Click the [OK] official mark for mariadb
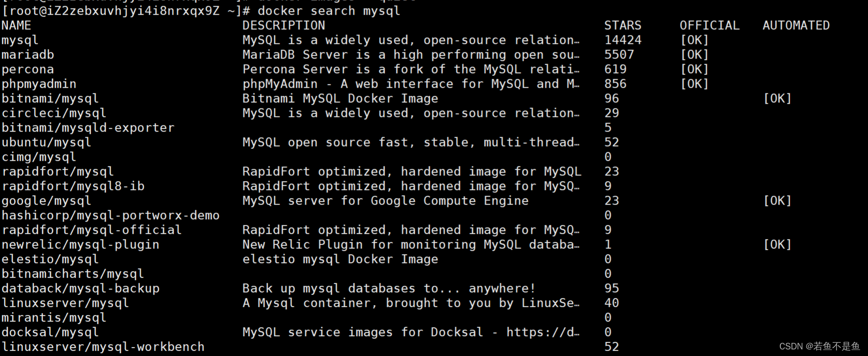Screen dimensions: 868x356 click(x=694, y=55)
